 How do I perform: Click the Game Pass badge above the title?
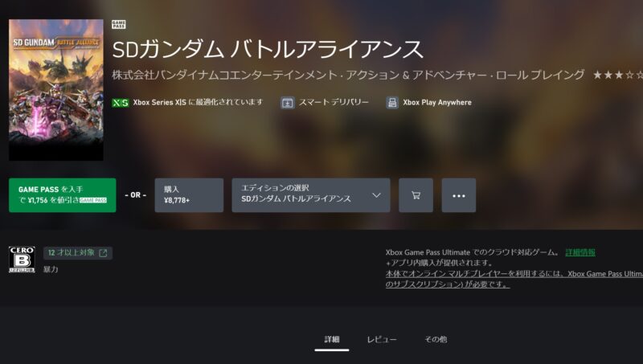click(x=118, y=25)
